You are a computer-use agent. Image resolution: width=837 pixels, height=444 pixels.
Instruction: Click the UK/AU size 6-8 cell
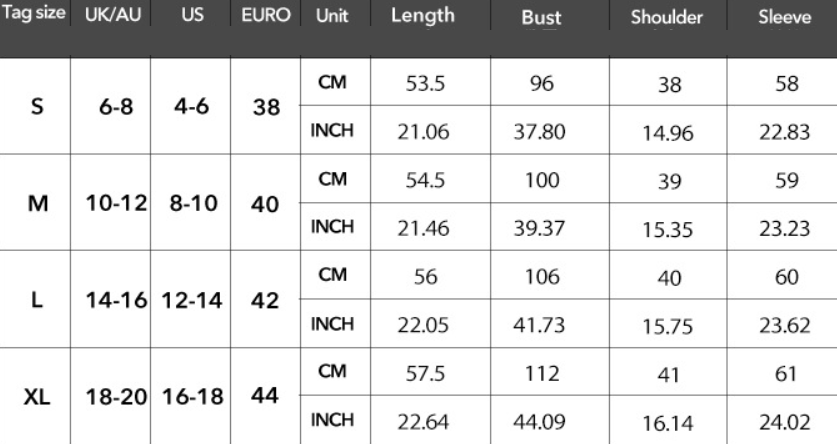[x=110, y=106]
